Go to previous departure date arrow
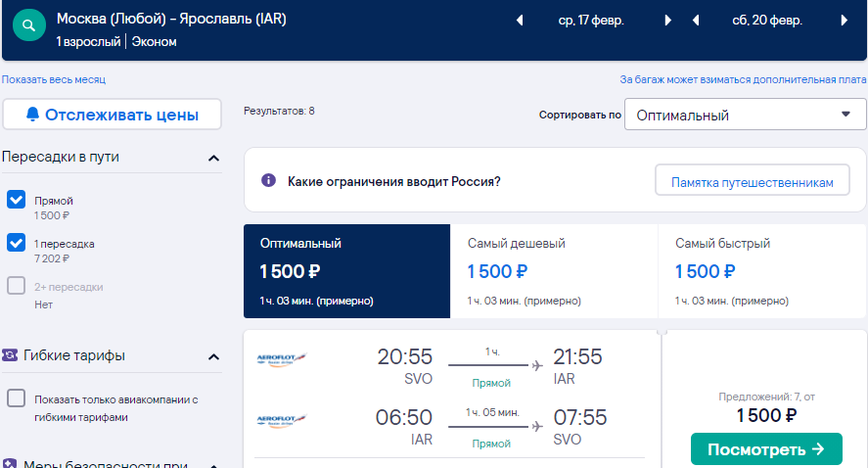This screenshot has height=468, width=868. (x=520, y=21)
